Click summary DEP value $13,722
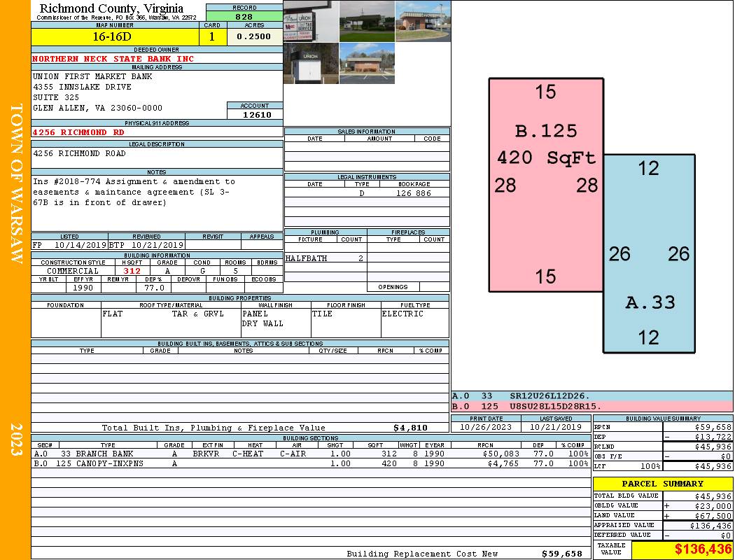 click(x=713, y=437)
